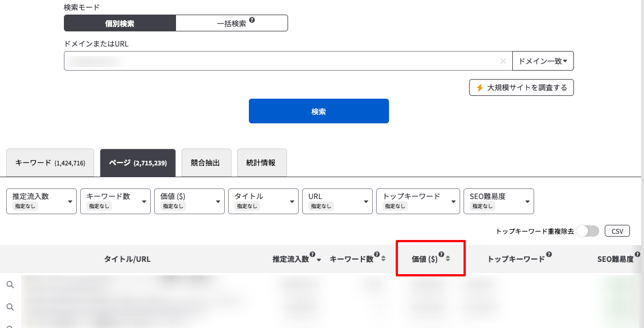Viewport: 644px width, 328px height.
Task: Export results with the CSV button
Action: 617,231
